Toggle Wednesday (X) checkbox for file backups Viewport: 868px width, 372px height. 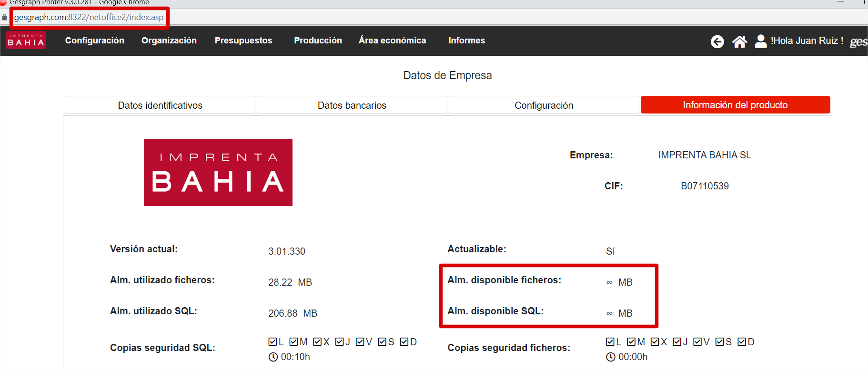coord(655,342)
